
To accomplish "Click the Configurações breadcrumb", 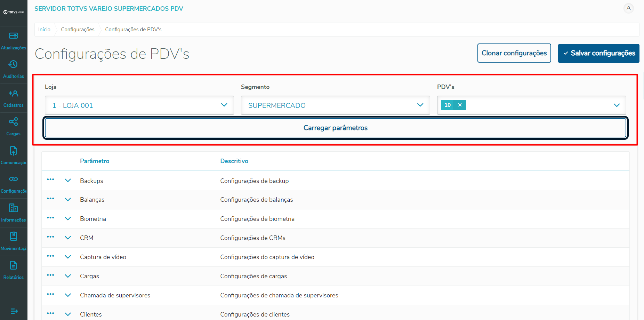I will pyautogui.click(x=78, y=30).
